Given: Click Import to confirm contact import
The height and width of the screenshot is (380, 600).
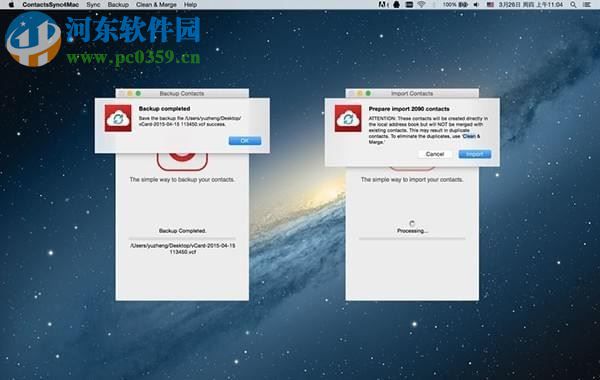Looking at the screenshot, I should [474, 154].
